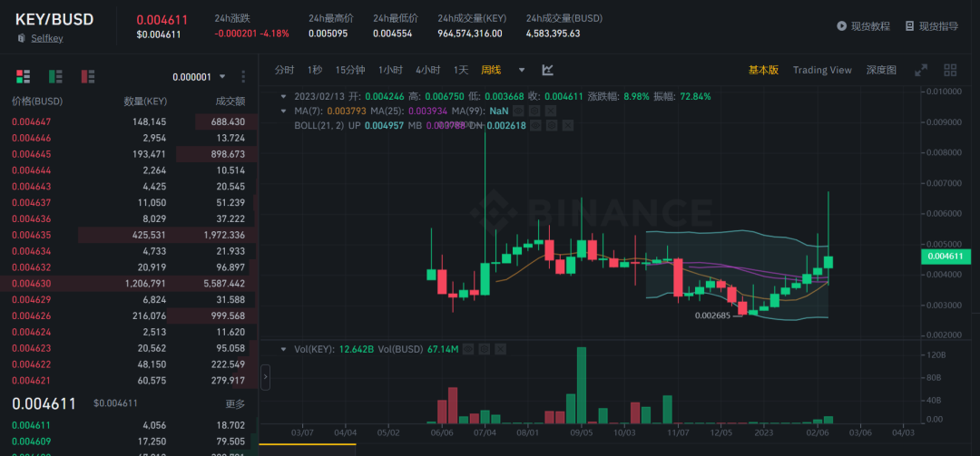
Task: Remove the MA indicator
Action: 550,112
